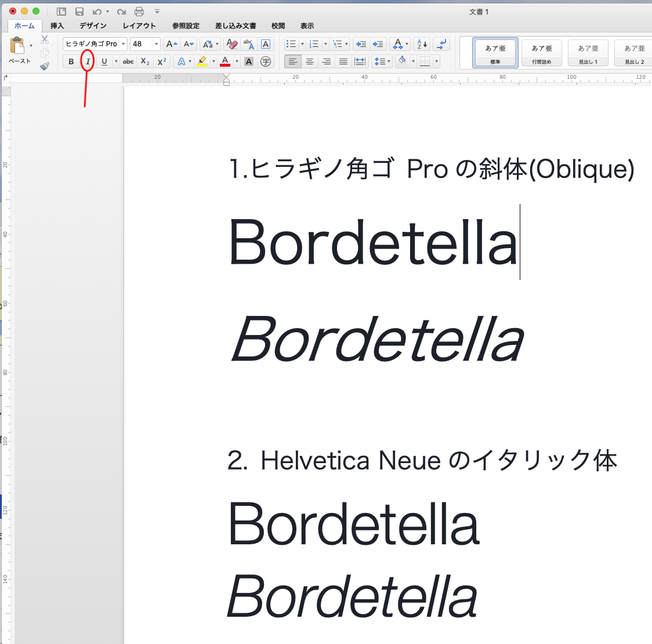
Task: Open the 挿入 tab
Action: [x=57, y=26]
